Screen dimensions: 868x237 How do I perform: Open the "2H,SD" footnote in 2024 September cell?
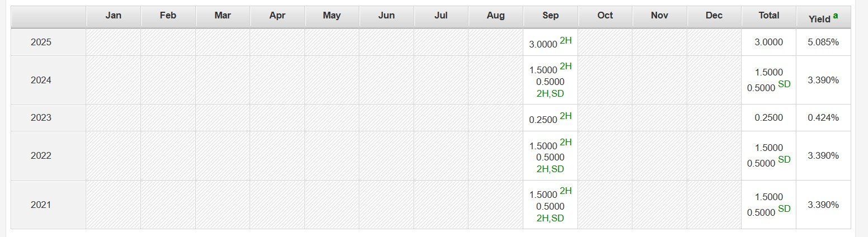tap(550, 93)
